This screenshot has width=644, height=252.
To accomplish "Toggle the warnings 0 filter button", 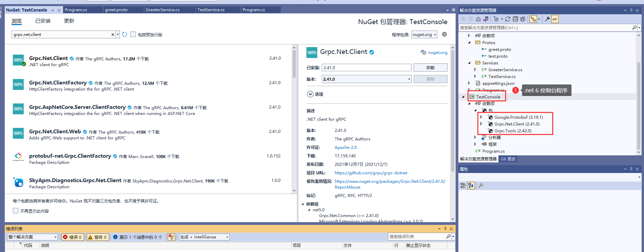I will 98,237.
